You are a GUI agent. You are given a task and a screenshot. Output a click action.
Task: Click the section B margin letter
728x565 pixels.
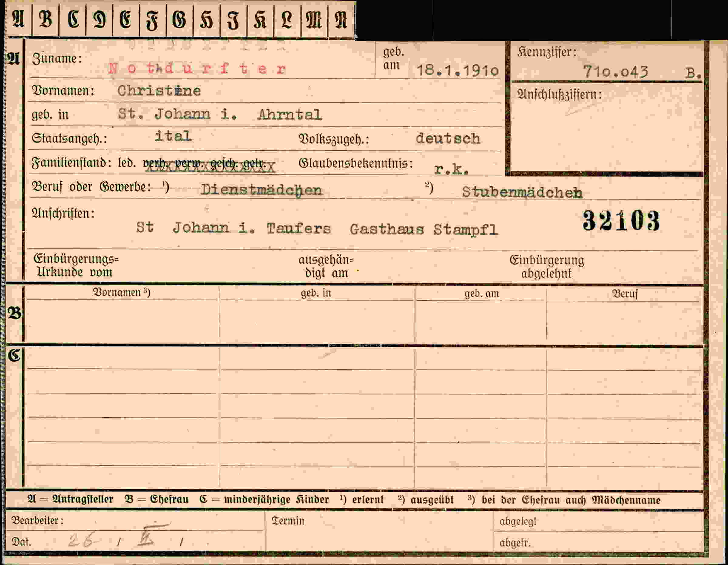point(14,313)
